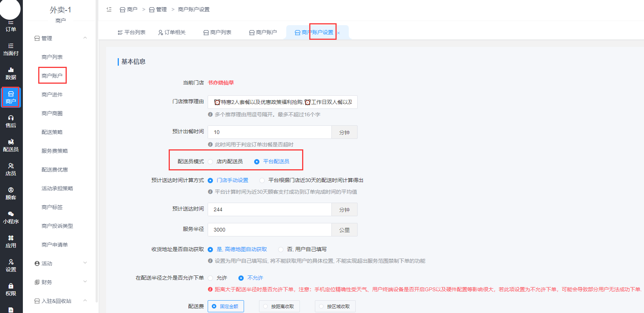Open the 设置 settings sidebar icon
This screenshot has width=644, height=313.
tap(11, 266)
